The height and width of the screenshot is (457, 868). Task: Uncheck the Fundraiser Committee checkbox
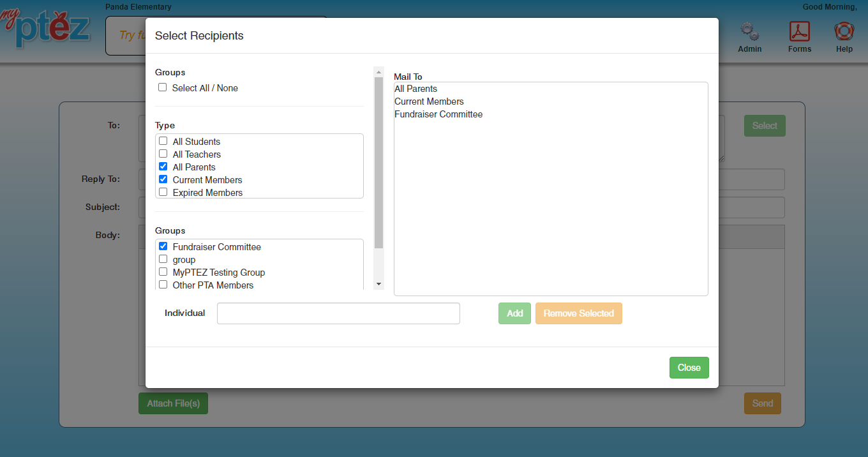[163, 246]
